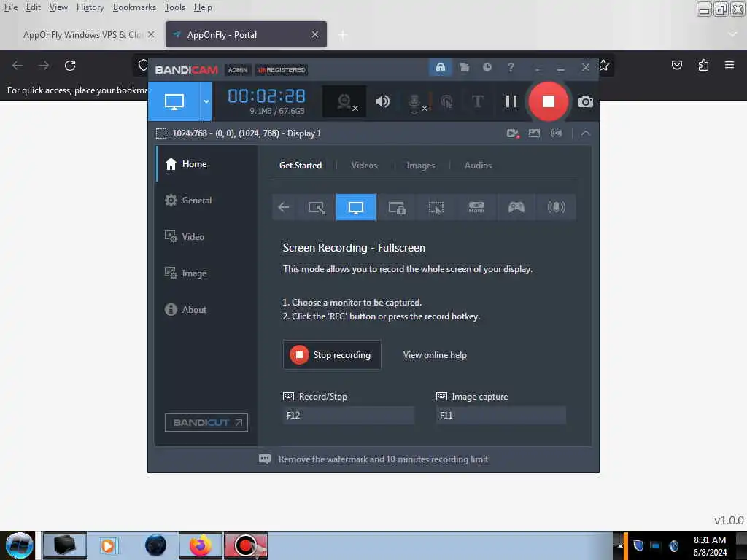Click the back arrow in mode selector
This screenshot has width=747, height=560.
(284, 207)
